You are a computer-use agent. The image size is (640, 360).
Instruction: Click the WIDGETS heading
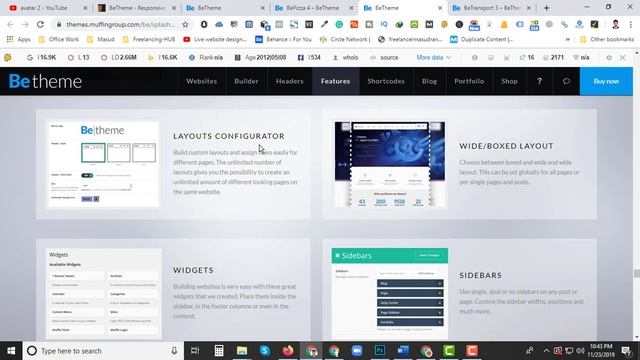pyautogui.click(x=193, y=270)
